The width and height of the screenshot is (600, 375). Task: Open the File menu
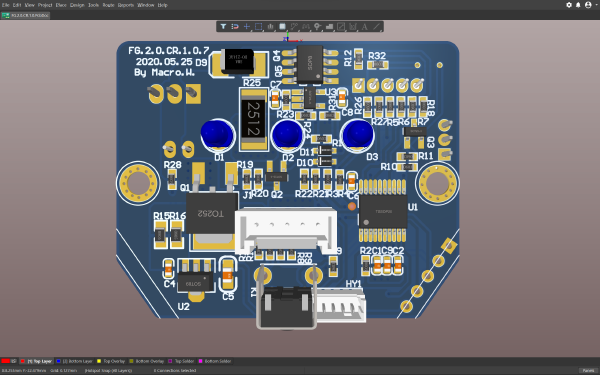pyautogui.click(x=5, y=5)
